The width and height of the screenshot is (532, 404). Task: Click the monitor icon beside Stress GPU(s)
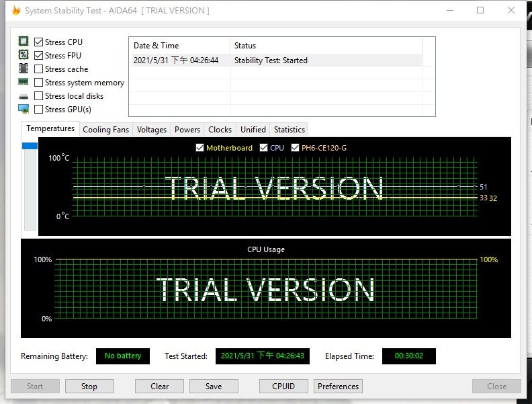click(x=24, y=109)
